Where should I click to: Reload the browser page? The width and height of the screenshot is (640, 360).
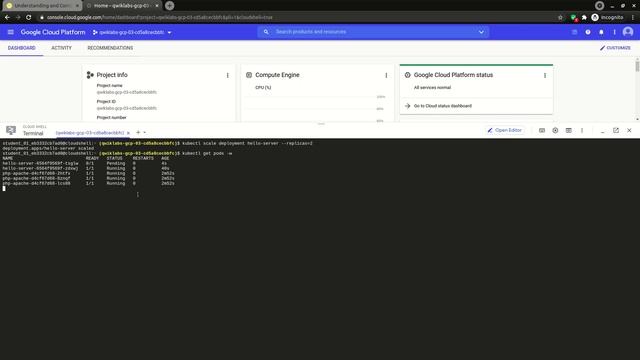(x=29, y=17)
